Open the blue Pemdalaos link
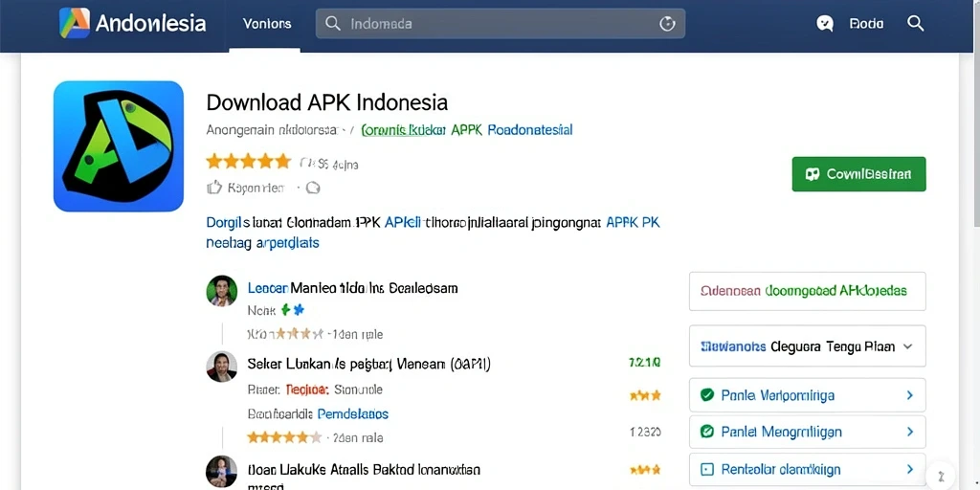Image resolution: width=980 pixels, height=490 pixels. pyautogui.click(x=353, y=413)
